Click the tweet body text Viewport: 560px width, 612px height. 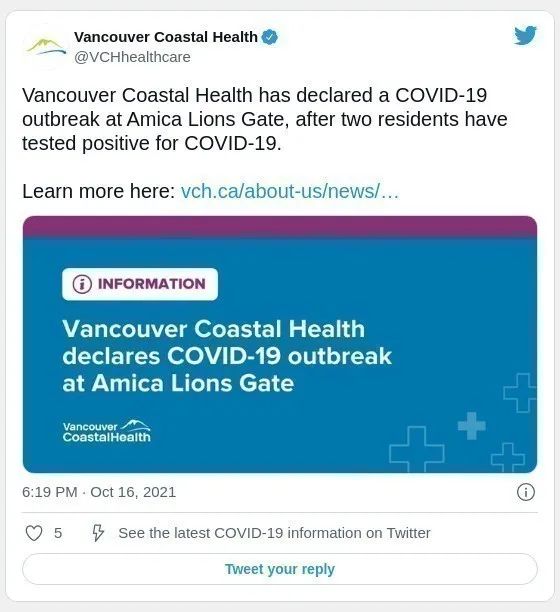[265, 119]
